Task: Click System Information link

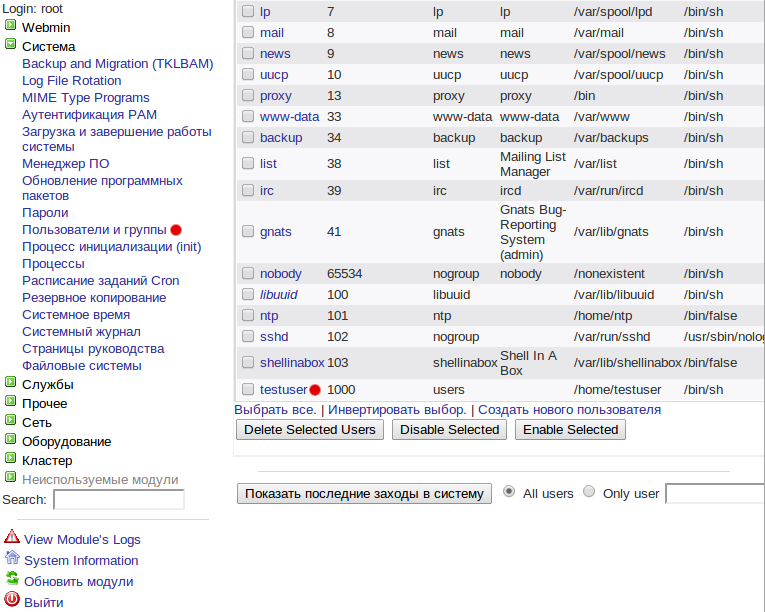Action: 81,561
